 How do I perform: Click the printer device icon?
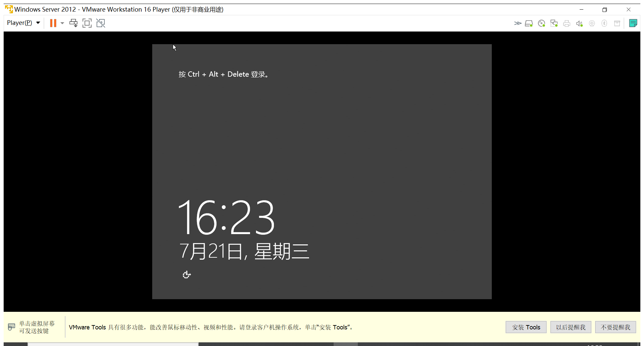coord(566,23)
